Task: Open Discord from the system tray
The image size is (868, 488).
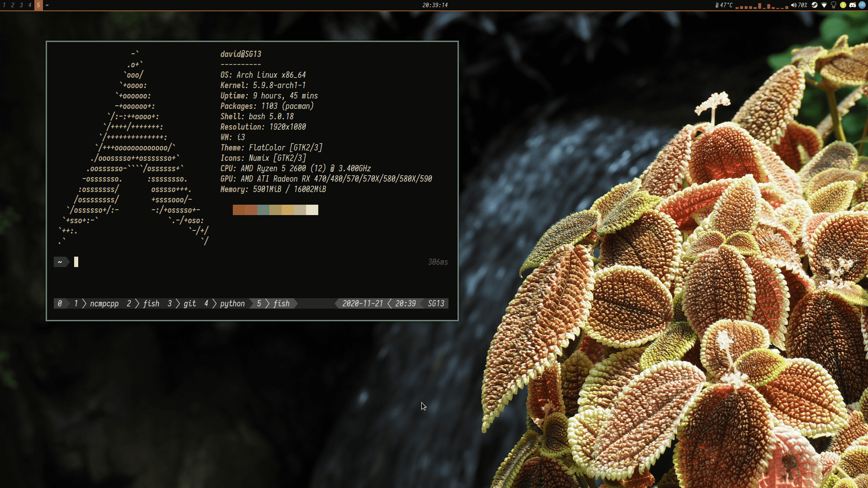Action: tap(853, 5)
